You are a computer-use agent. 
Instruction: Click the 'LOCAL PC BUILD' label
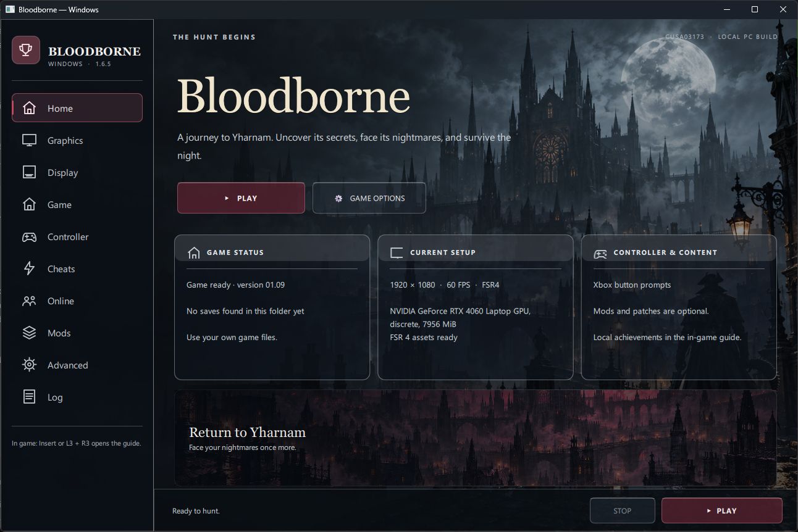tap(747, 37)
